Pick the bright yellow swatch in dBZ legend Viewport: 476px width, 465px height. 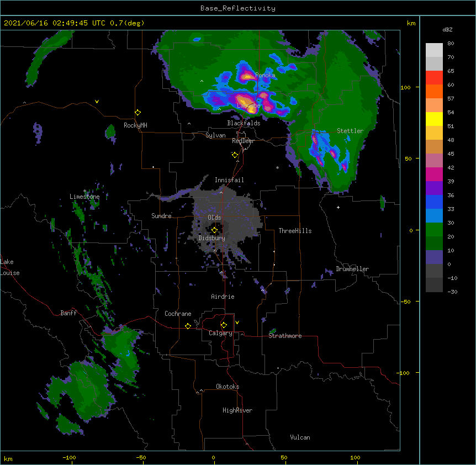point(434,119)
